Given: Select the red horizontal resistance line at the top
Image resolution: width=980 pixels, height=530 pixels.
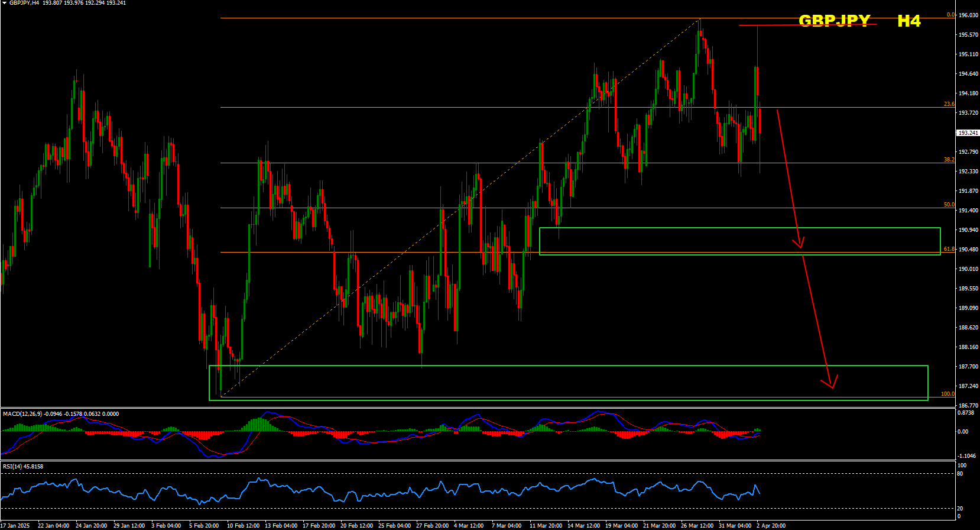Looking at the screenshot, I should pos(768,25).
